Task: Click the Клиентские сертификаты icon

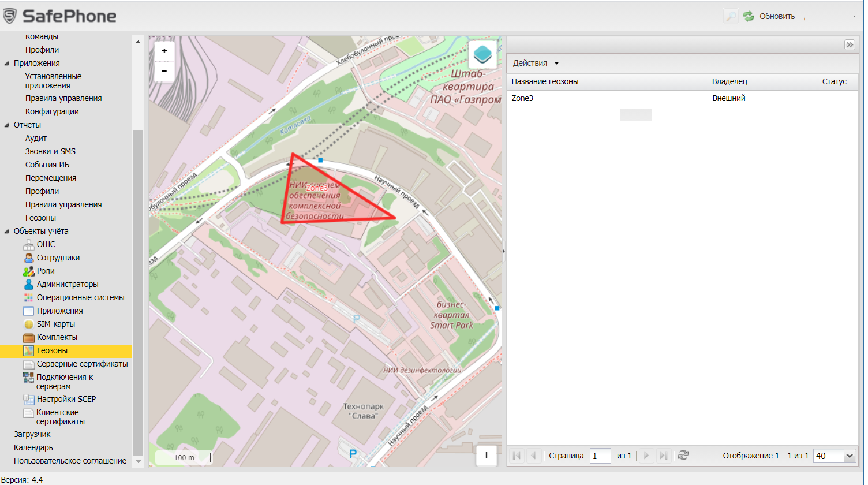Action: coord(29,413)
